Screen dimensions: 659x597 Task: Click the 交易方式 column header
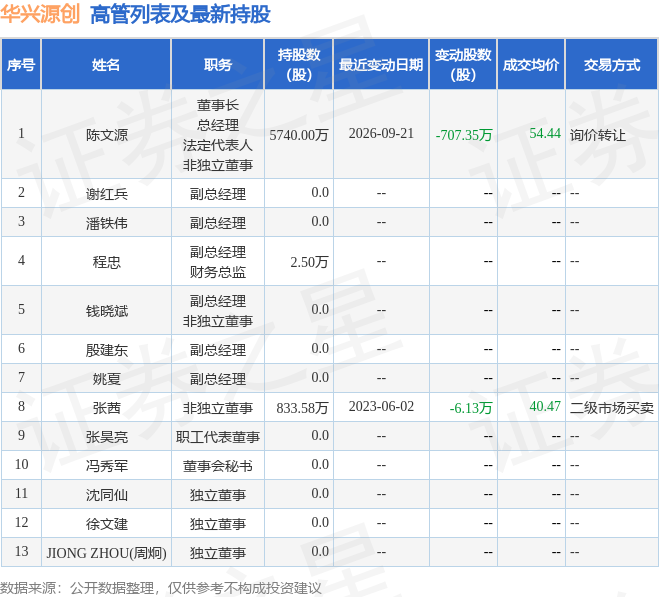coord(612,64)
